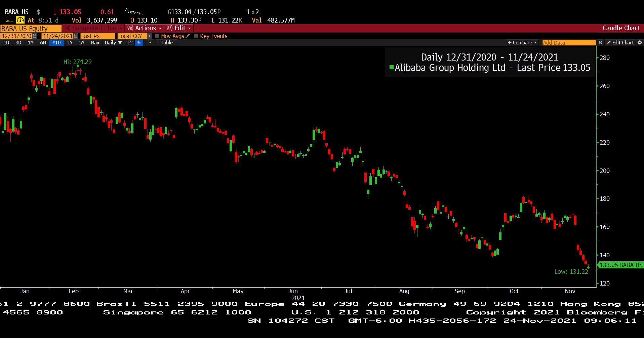Select the 1M time range
Screen dimensions: 644x338
(31, 43)
